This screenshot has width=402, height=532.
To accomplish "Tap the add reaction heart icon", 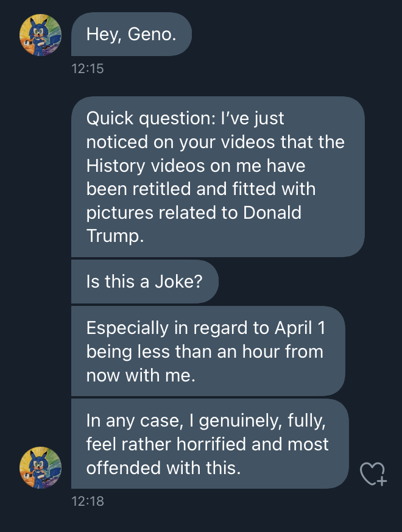I will (373, 473).
